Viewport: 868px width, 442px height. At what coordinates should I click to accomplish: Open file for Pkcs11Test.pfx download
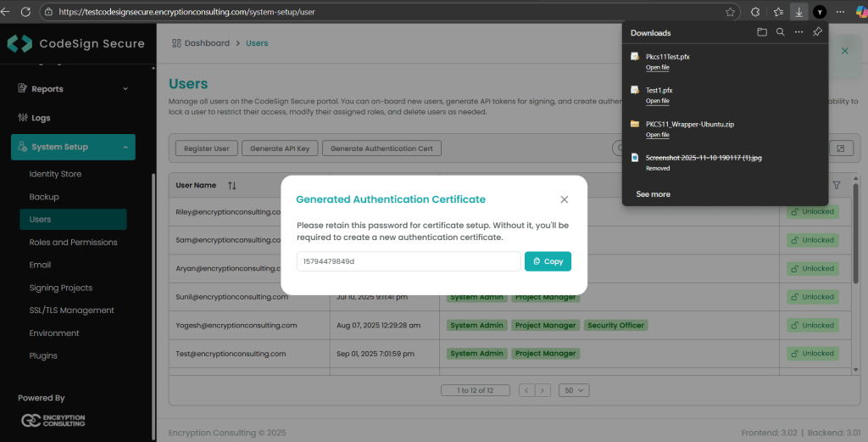(658, 68)
